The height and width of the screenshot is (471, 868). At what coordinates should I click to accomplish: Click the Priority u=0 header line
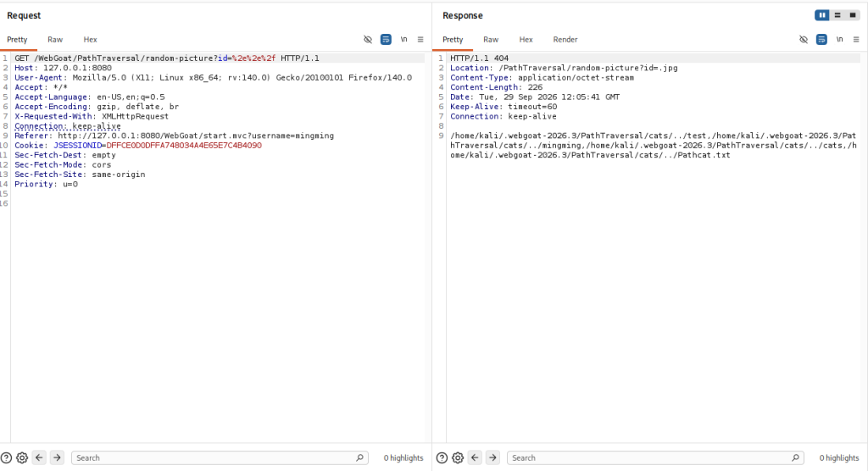[x=46, y=184]
